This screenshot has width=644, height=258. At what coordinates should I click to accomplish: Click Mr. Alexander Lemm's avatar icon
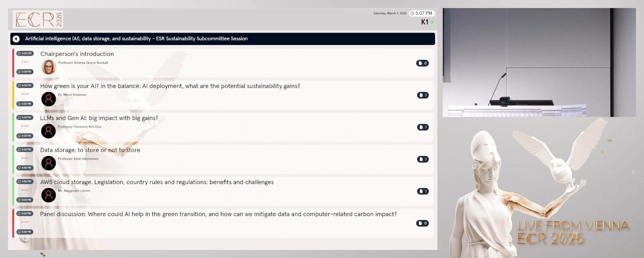(x=49, y=195)
